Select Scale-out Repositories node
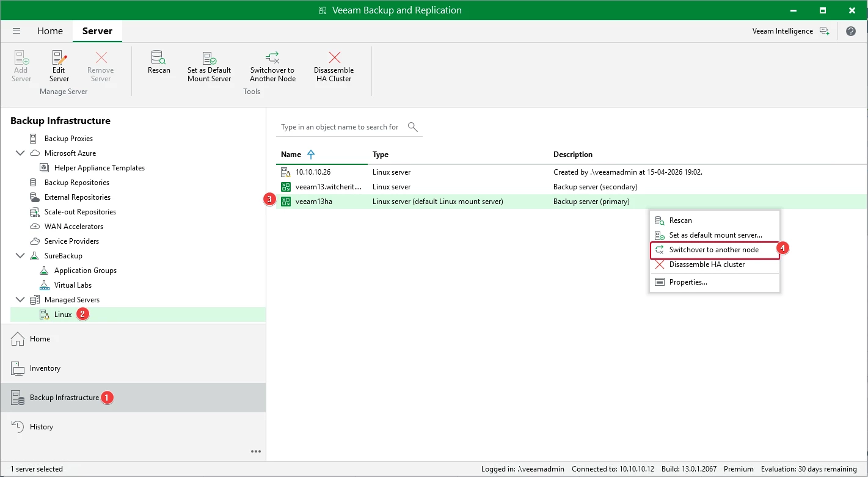The width and height of the screenshot is (868, 477). [x=80, y=212]
